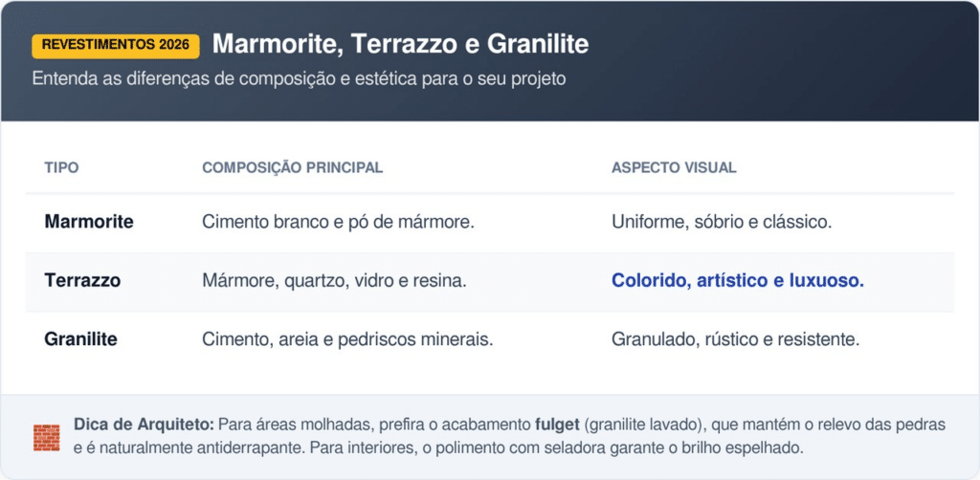The height and width of the screenshot is (480, 980).
Task: Click the Granulado, rústico e resistente cell
Action: pyautogui.click(x=736, y=339)
